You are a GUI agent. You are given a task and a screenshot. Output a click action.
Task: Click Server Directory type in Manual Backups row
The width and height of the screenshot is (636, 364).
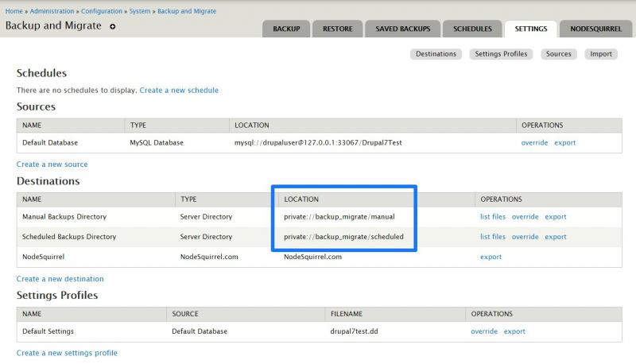206,216
